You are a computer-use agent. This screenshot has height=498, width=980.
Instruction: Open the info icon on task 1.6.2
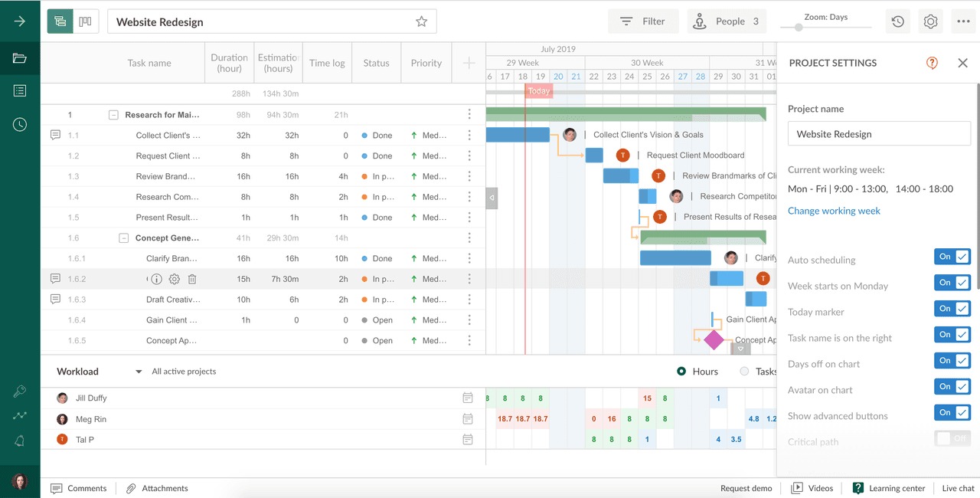click(x=156, y=280)
